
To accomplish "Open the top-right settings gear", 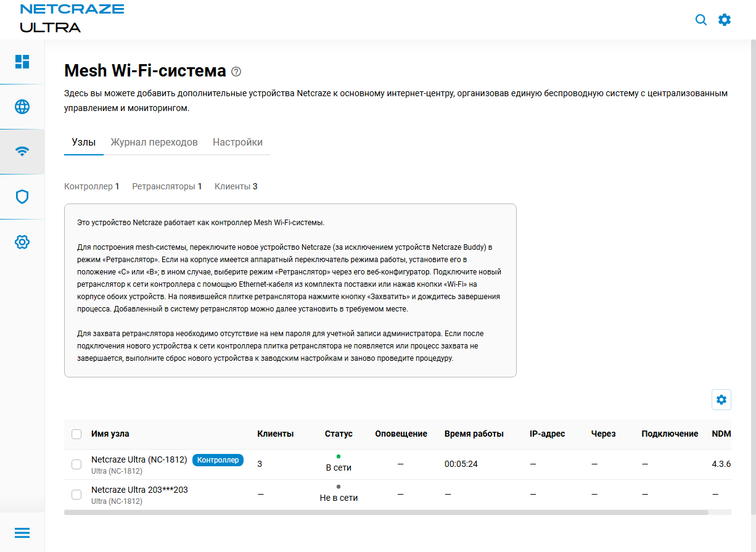I will coord(725,20).
